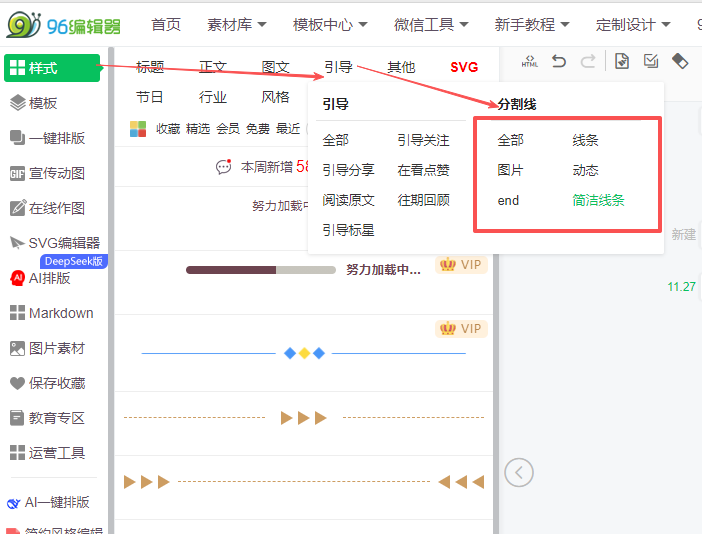The width and height of the screenshot is (702, 534).
Task: Toggle the 精选 filter option
Action: coord(198,128)
